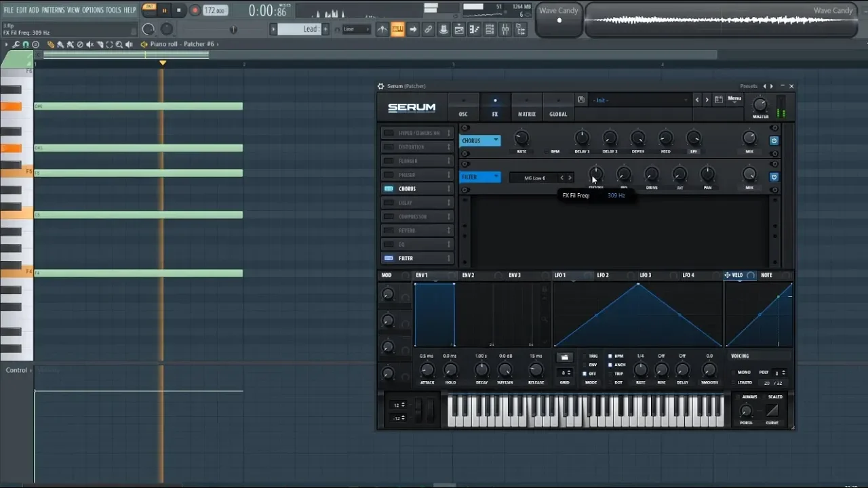Open Serum preset browser icon

(719, 100)
